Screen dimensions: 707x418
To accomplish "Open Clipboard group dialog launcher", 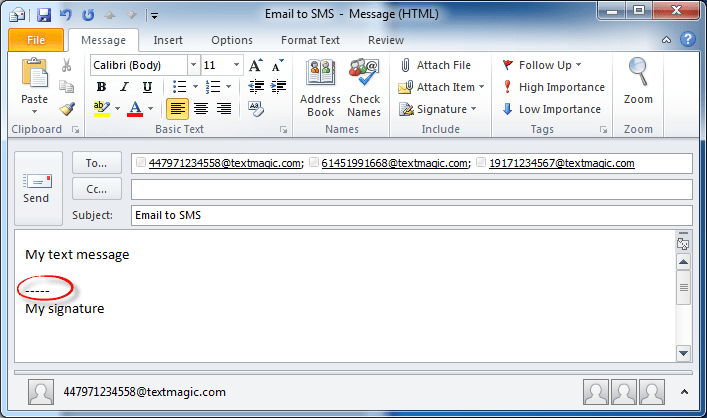I will click(76, 130).
